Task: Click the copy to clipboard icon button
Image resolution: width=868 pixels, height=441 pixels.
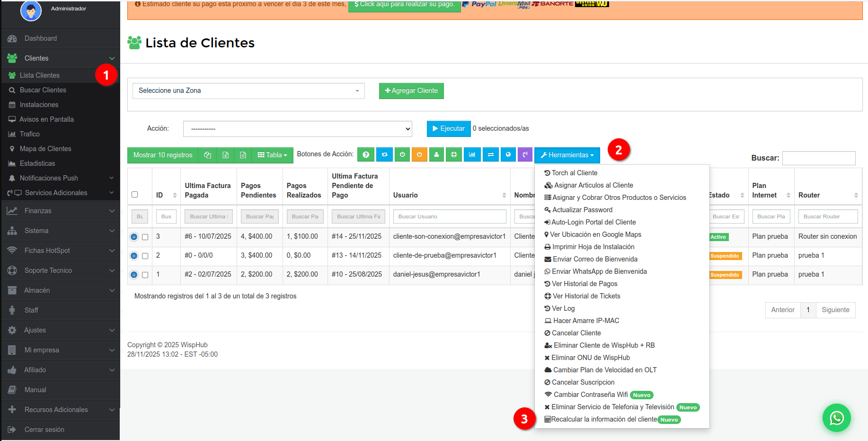Action: tap(207, 155)
